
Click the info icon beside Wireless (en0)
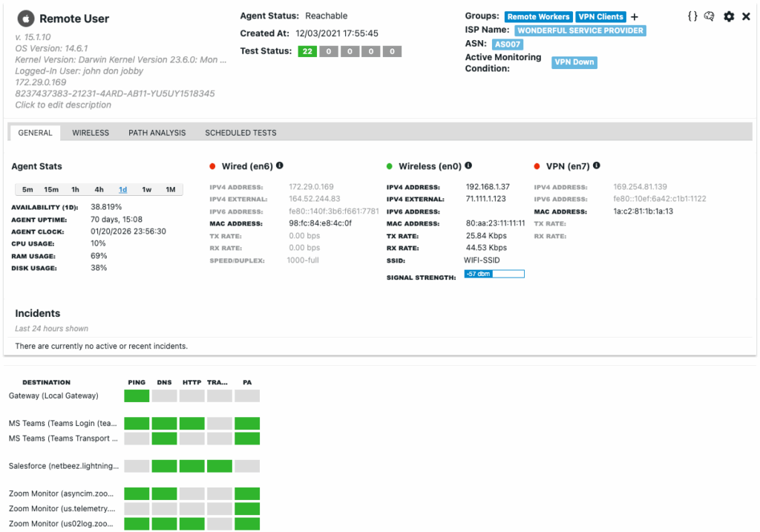(468, 165)
